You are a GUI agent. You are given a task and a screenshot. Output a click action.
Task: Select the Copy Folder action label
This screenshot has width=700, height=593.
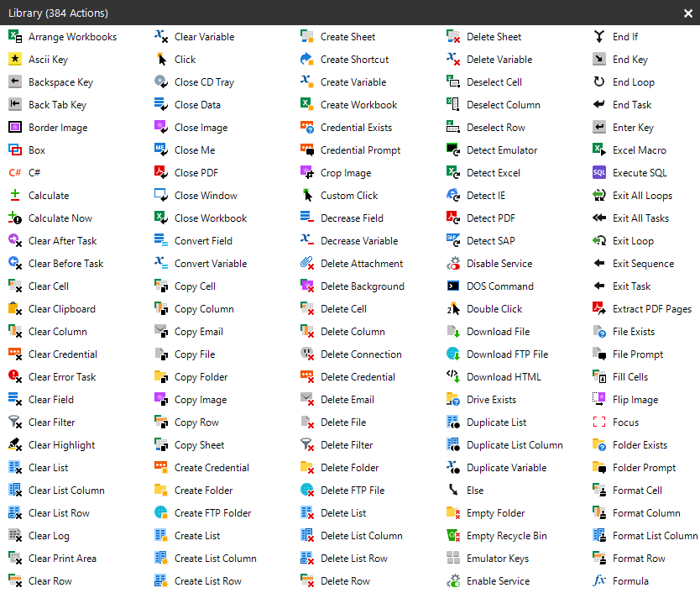pos(201,377)
